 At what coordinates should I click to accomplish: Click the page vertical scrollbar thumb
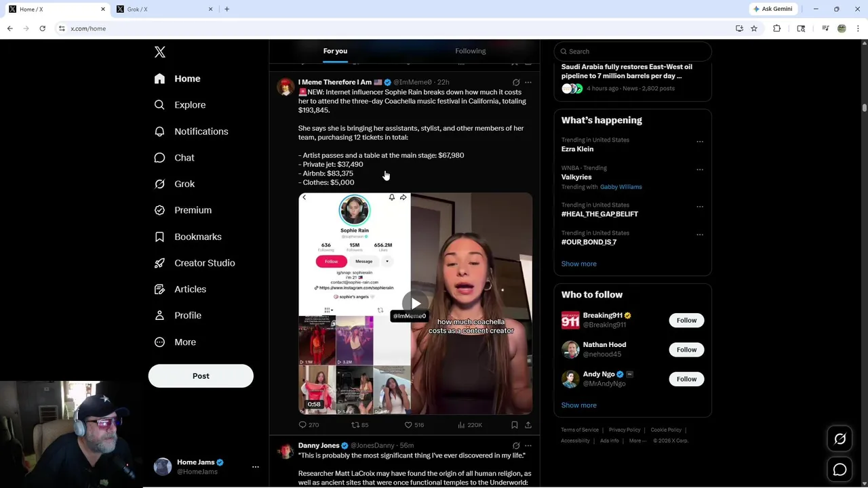tap(864, 108)
